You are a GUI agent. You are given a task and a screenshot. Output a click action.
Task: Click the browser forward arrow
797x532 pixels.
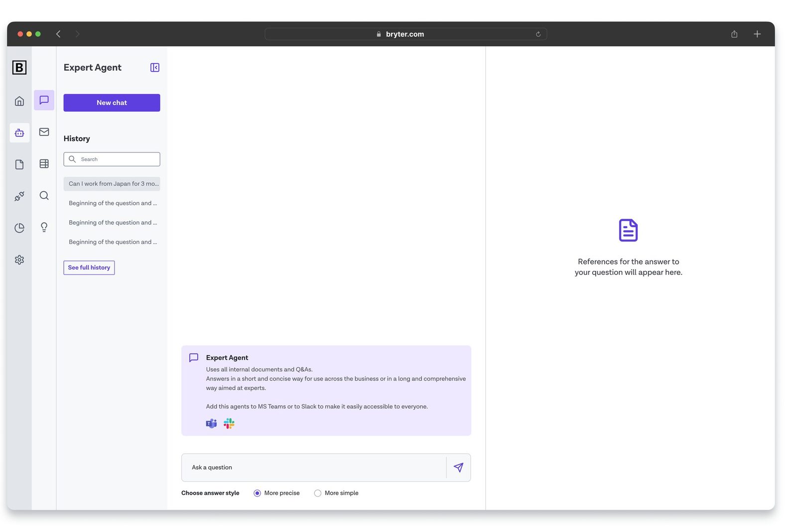pyautogui.click(x=77, y=34)
